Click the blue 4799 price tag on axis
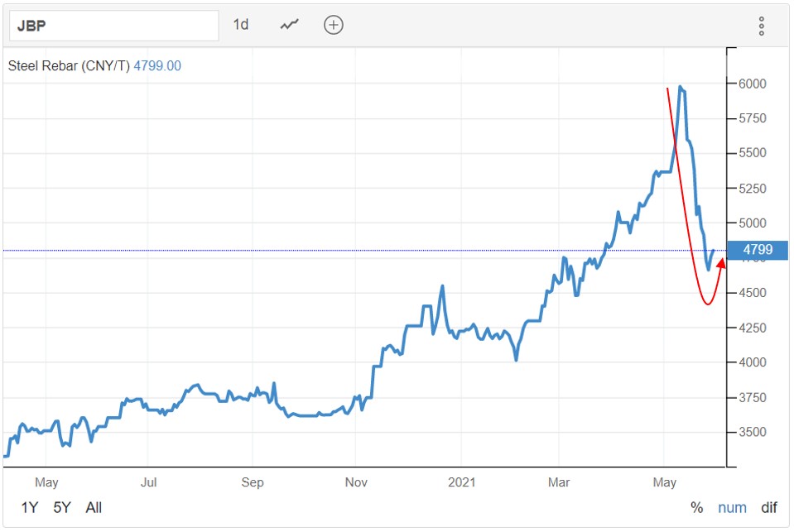Screen dimensions: 794x532 758,250
